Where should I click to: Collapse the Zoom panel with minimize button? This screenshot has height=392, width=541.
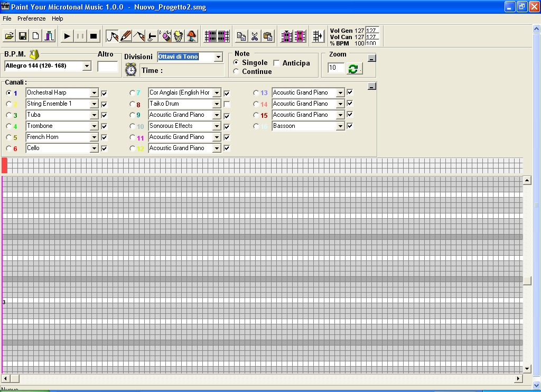tap(371, 58)
